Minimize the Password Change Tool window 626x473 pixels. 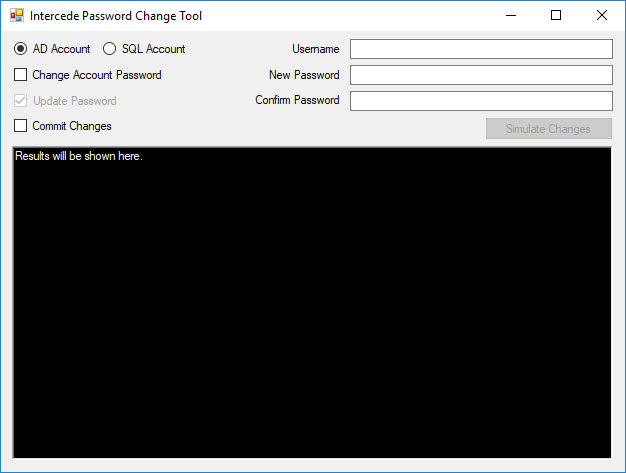point(511,16)
